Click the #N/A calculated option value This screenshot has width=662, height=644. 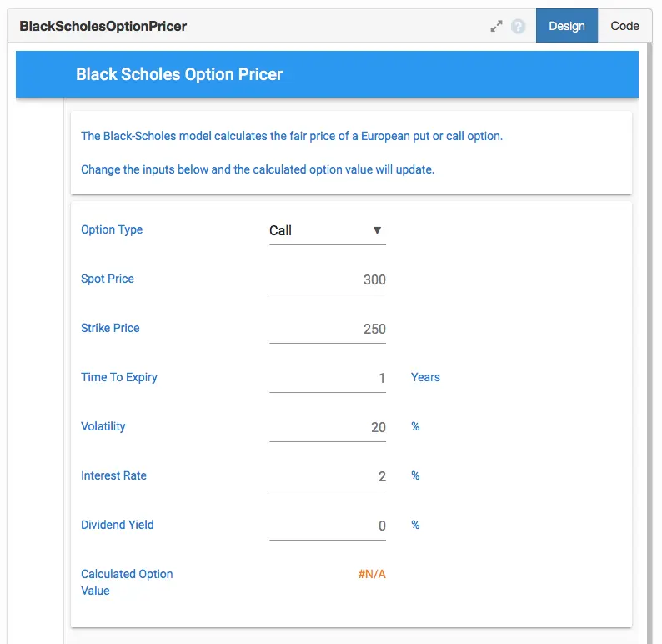click(x=372, y=574)
